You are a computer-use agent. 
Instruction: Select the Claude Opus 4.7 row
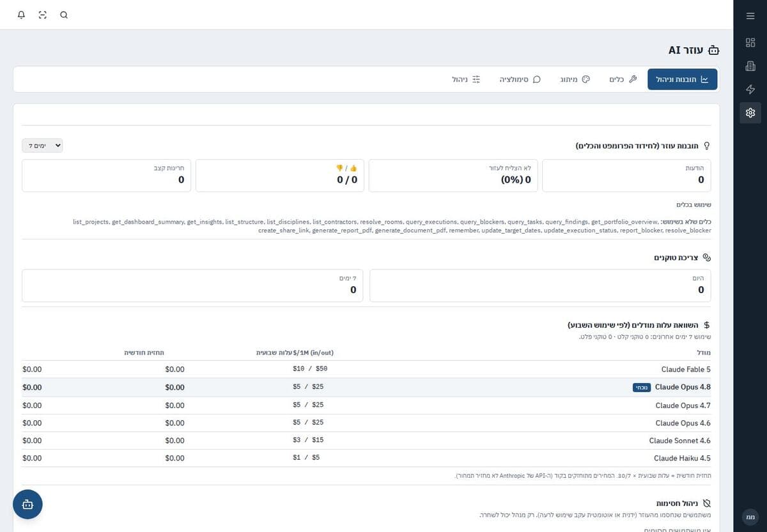click(366, 405)
